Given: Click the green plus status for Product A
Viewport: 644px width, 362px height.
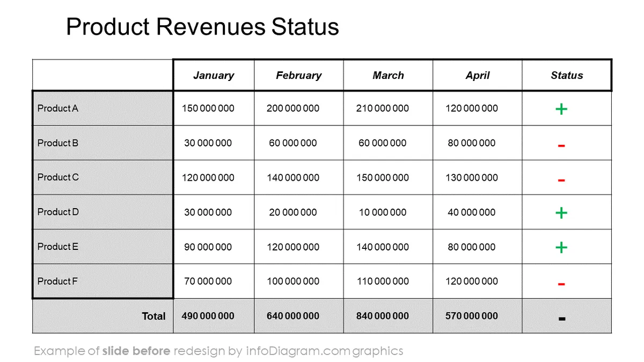Looking at the screenshot, I should (561, 109).
